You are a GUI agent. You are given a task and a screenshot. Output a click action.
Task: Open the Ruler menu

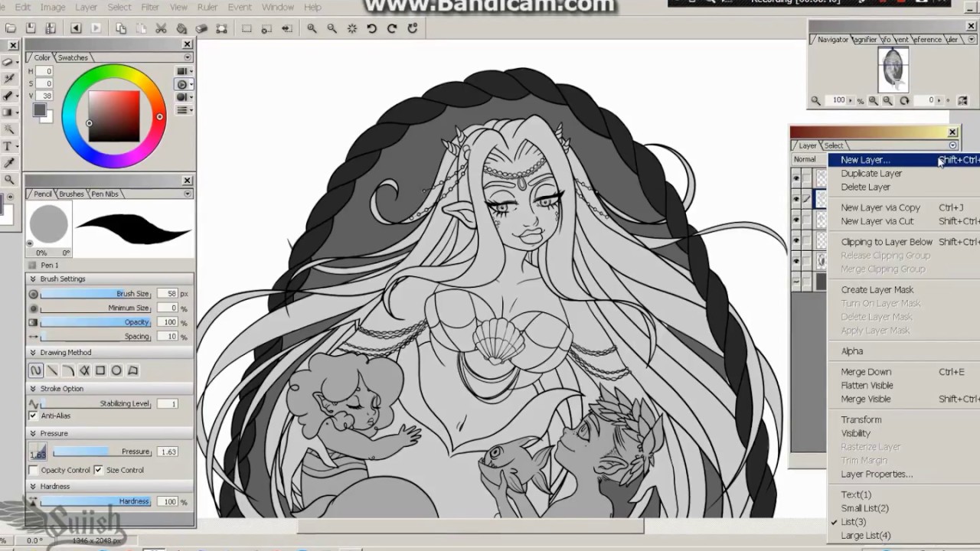[x=207, y=7]
